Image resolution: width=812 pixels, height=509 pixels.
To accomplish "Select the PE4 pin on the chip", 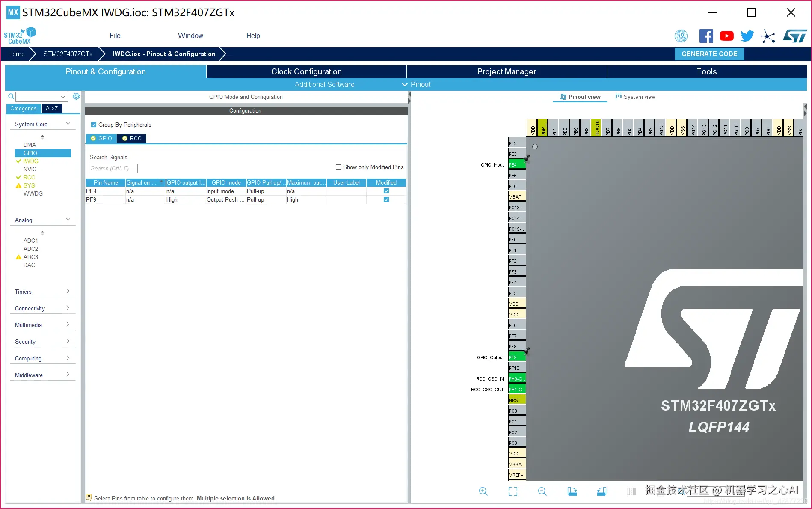I will (517, 165).
